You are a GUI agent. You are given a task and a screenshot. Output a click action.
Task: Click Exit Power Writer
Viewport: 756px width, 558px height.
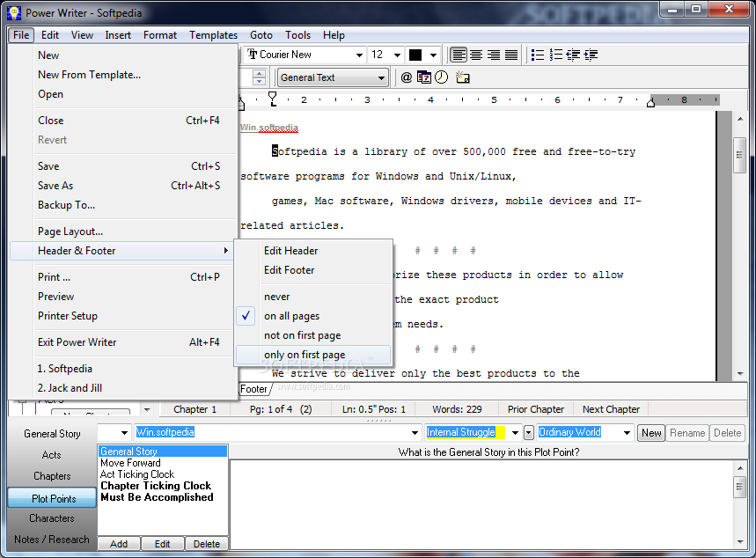123,342
